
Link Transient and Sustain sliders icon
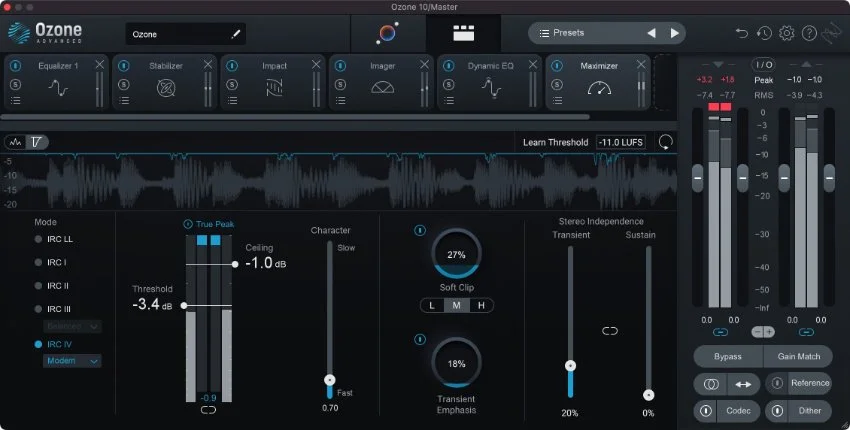point(610,331)
